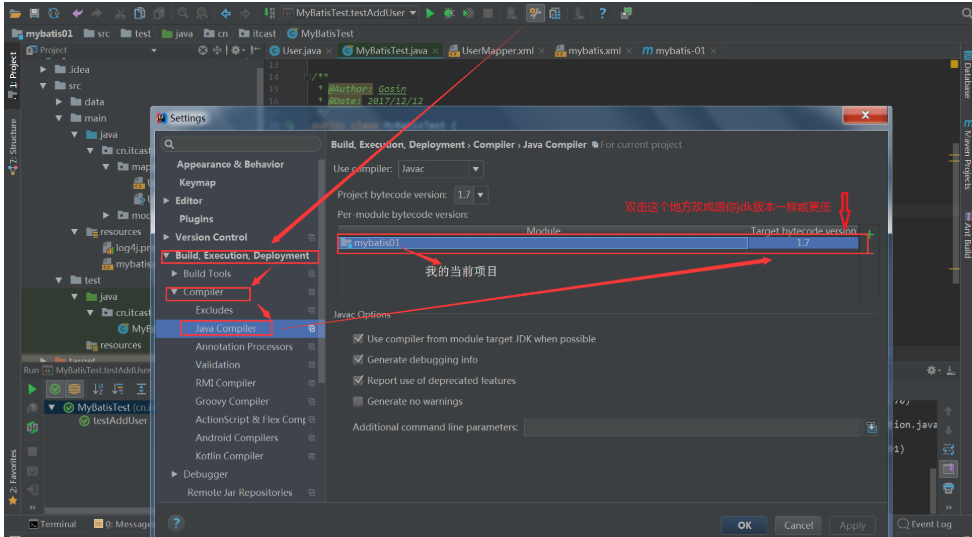The height and width of the screenshot is (537, 972).
Task: Uncheck Report use of deprecated features
Action: click(358, 380)
